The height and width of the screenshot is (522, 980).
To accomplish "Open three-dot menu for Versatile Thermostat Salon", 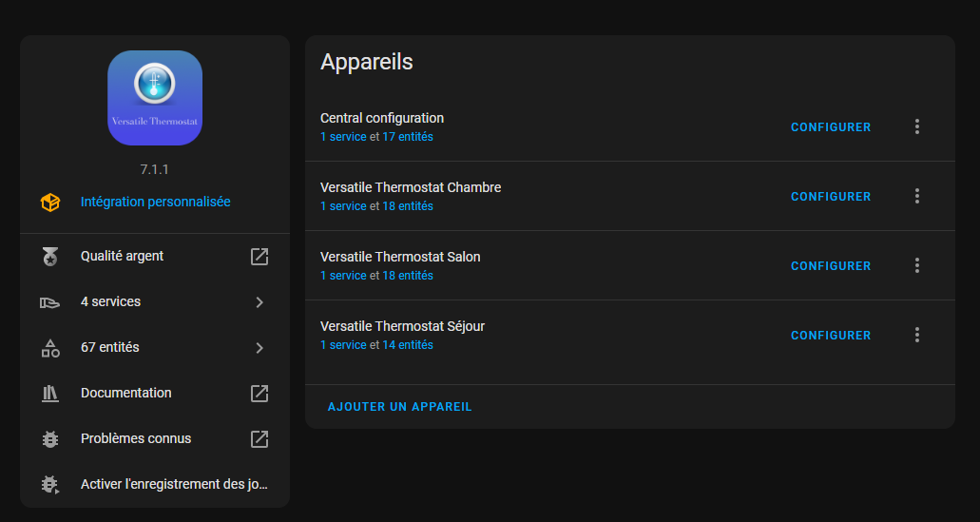I will (917, 265).
